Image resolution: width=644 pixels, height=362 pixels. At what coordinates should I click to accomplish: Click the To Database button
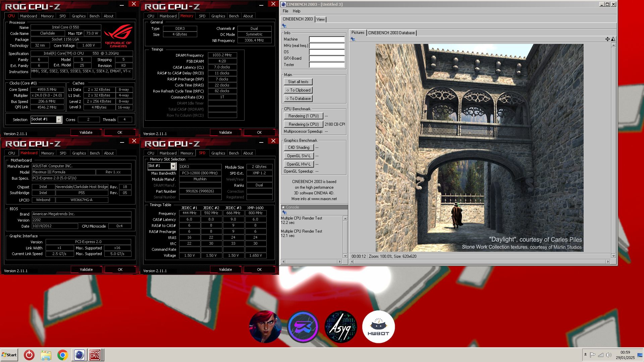pos(298,99)
